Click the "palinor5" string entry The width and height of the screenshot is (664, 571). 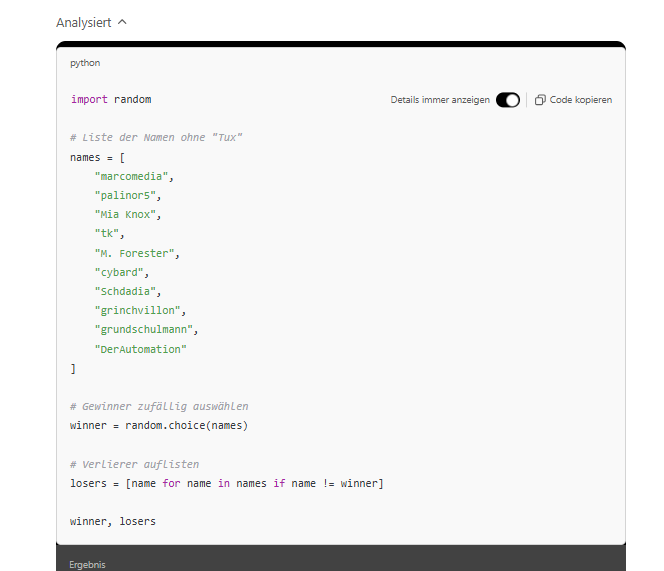click(x=127, y=195)
